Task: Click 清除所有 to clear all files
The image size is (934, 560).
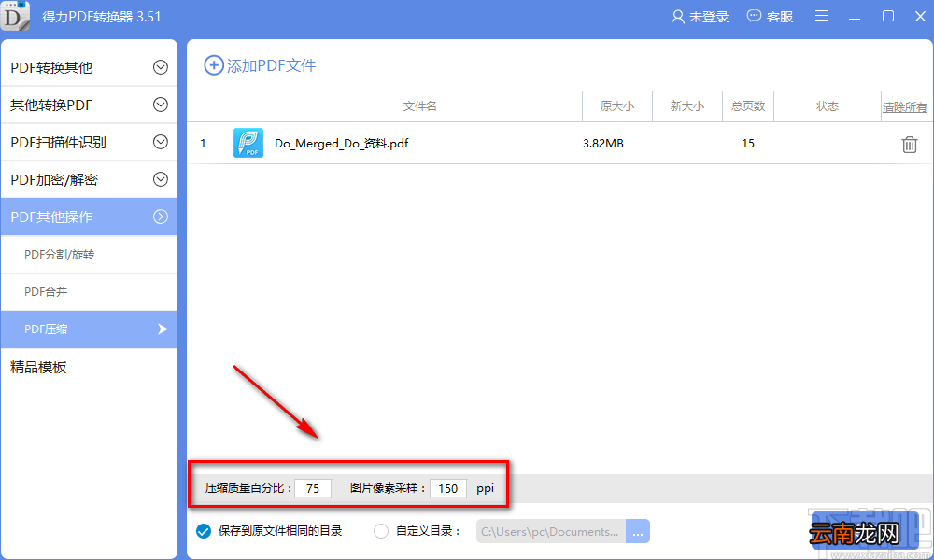Action: [905, 107]
